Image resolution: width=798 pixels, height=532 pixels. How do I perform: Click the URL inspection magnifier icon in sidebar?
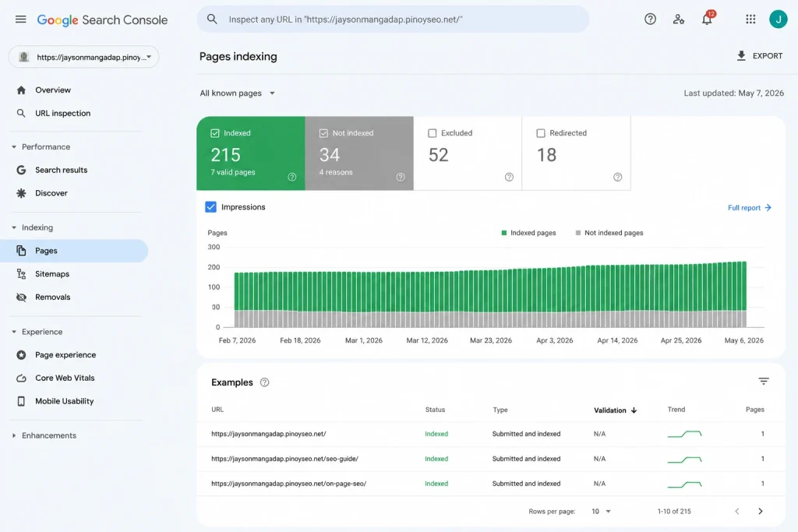[x=21, y=113]
